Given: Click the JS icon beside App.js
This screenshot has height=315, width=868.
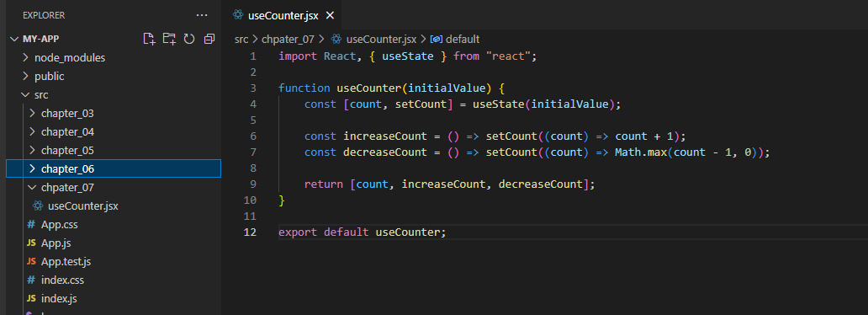Looking at the screenshot, I should [x=31, y=243].
